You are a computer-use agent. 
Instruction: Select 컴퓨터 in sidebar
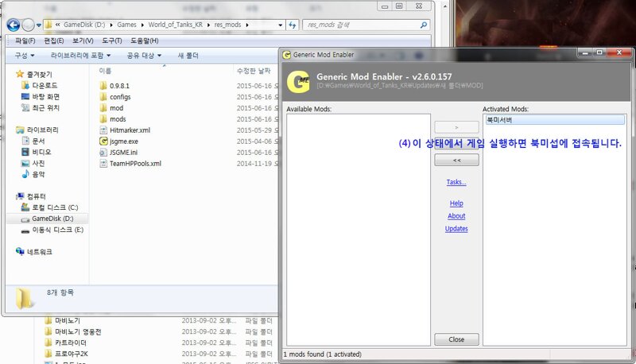36,196
